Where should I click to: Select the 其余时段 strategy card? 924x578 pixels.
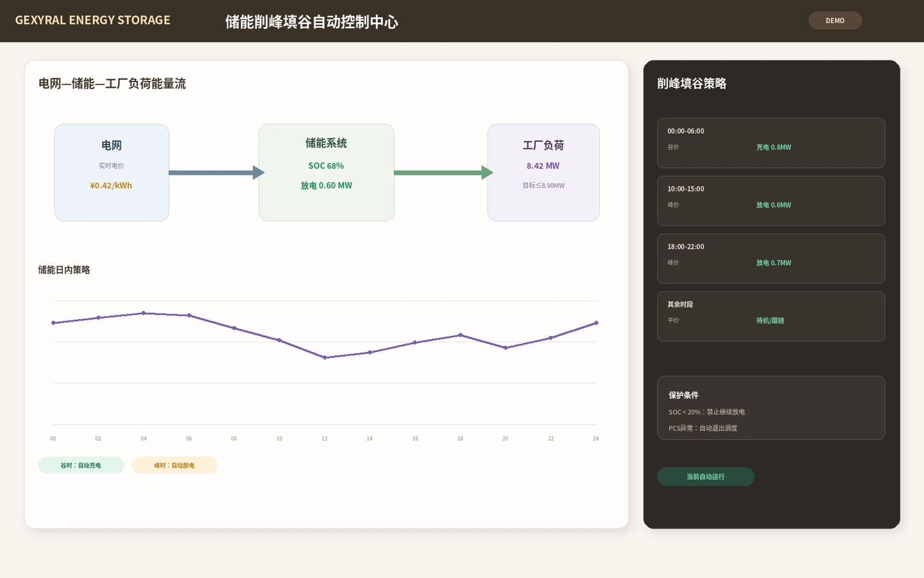coord(771,317)
